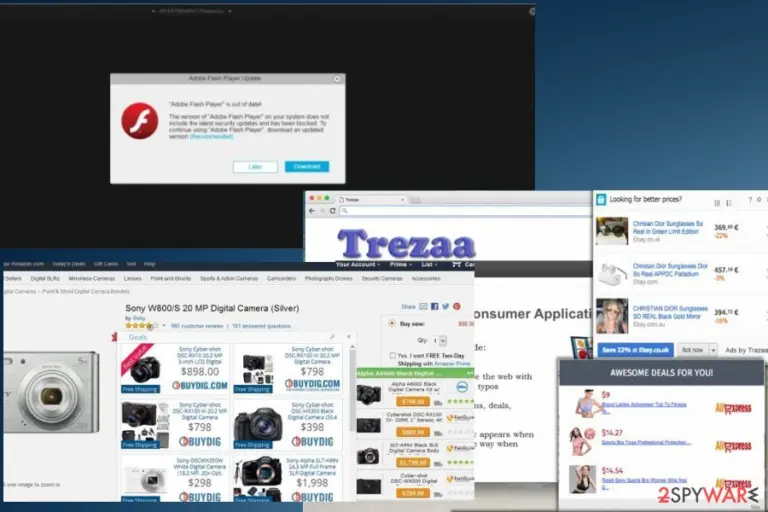Click the Deals popup vertical scrollbar
This screenshot has height=512, width=768.
tap(353, 392)
